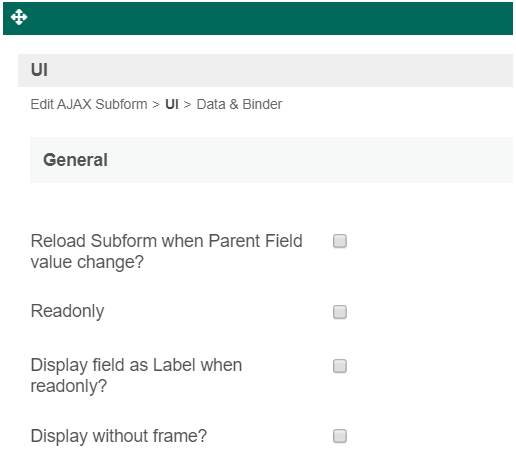
Task: Click the word Binder in breadcrumb
Action: click(x=262, y=104)
